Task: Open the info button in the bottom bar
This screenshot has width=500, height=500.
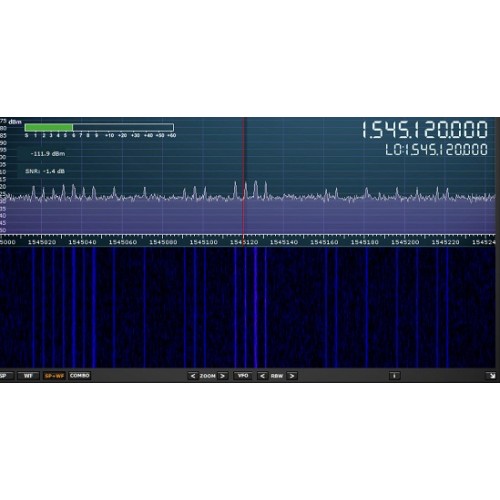Action: click(394, 376)
